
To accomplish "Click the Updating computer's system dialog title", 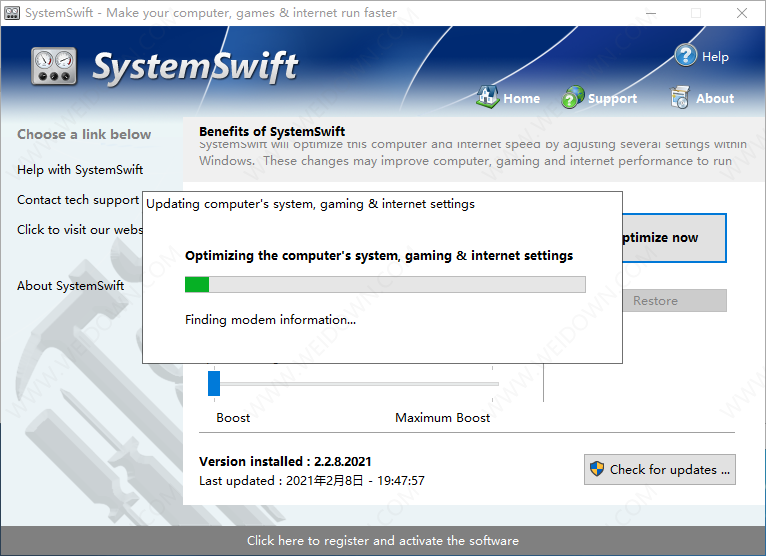I will [310, 204].
